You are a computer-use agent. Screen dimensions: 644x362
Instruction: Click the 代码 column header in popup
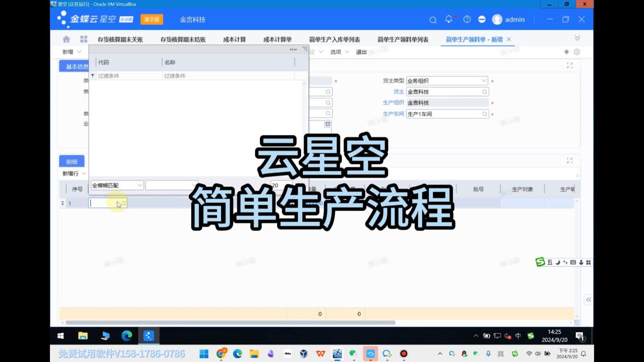pyautogui.click(x=129, y=62)
